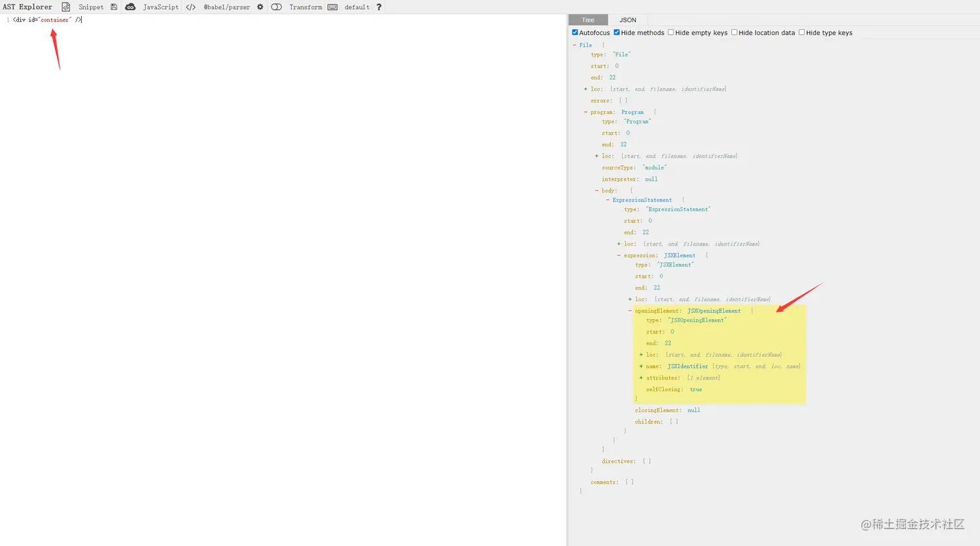Screen dimensions: 980x546
Task: Enable Hide empty keys checkbox
Action: [671, 32]
